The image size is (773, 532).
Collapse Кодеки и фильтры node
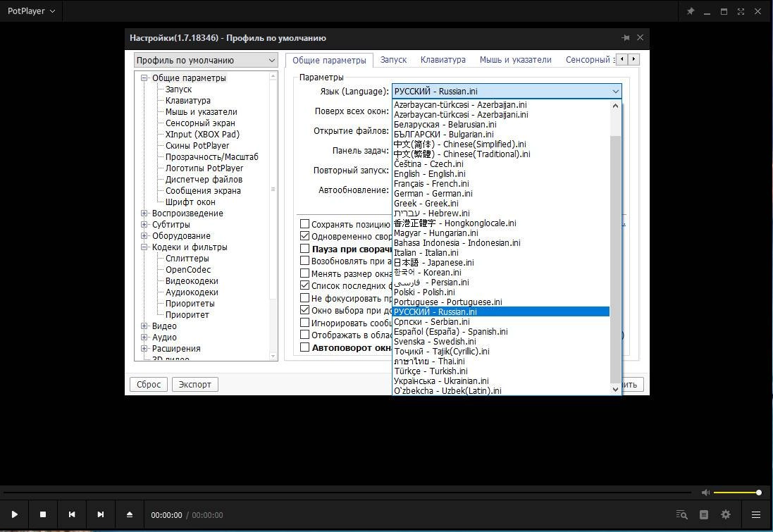[144, 247]
